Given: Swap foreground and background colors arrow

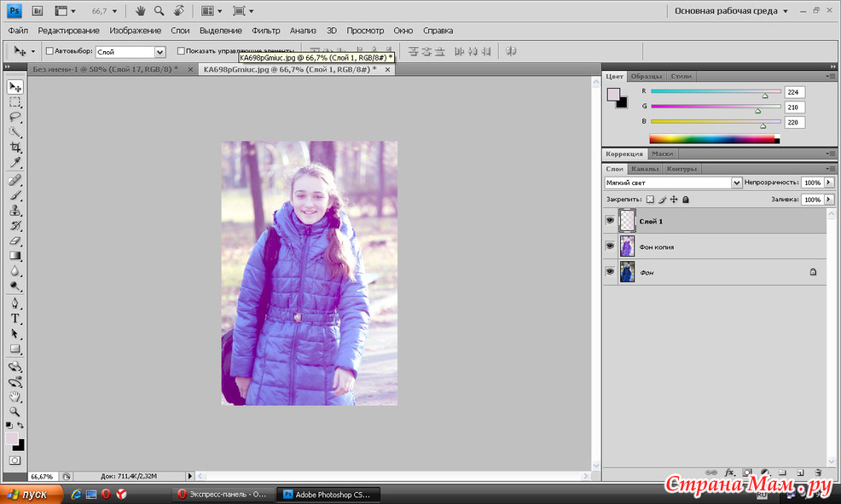Looking at the screenshot, I should coord(20,426).
